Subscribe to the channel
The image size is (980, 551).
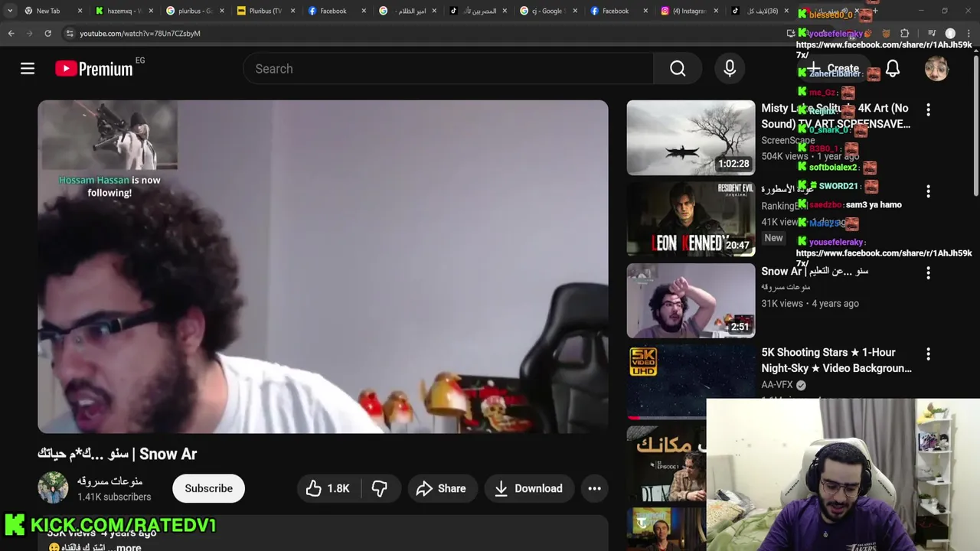pos(208,488)
